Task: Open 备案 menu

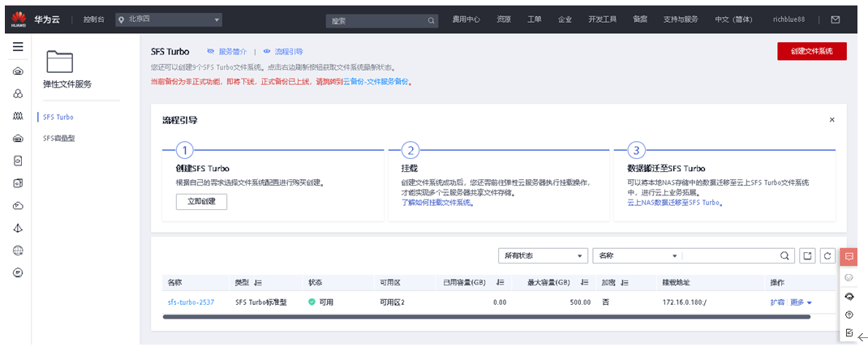Action: [640, 19]
